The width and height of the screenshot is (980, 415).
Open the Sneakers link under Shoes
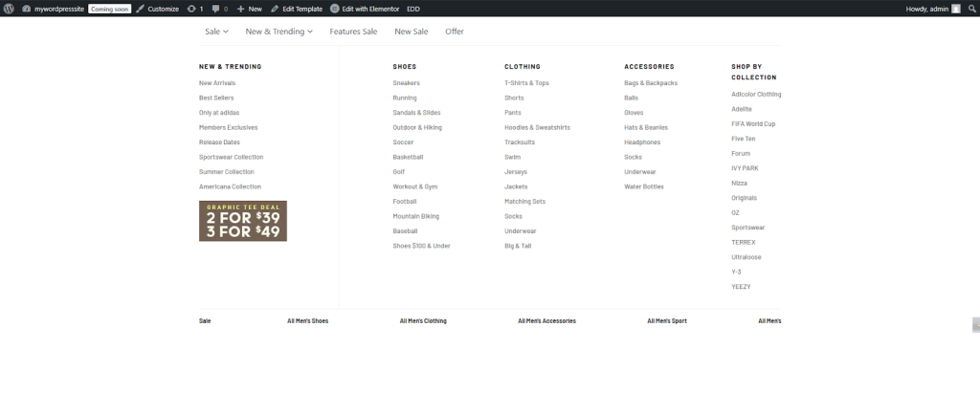coord(406,83)
